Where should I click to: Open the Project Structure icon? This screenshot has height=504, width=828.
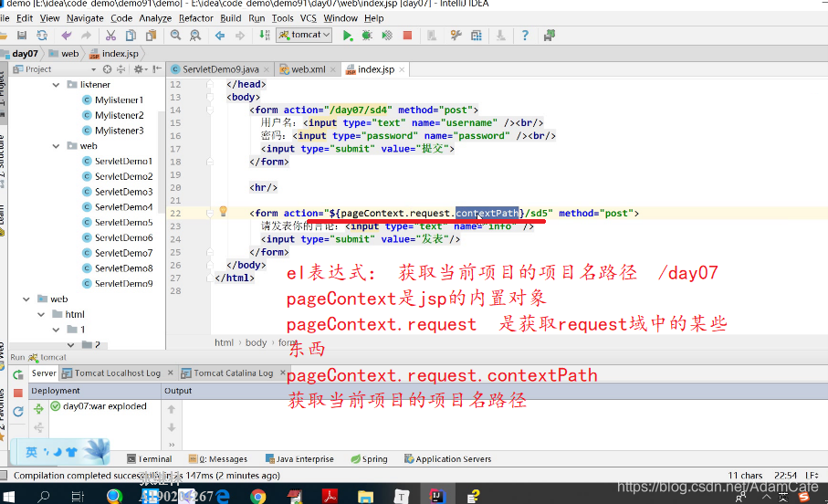point(477,36)
